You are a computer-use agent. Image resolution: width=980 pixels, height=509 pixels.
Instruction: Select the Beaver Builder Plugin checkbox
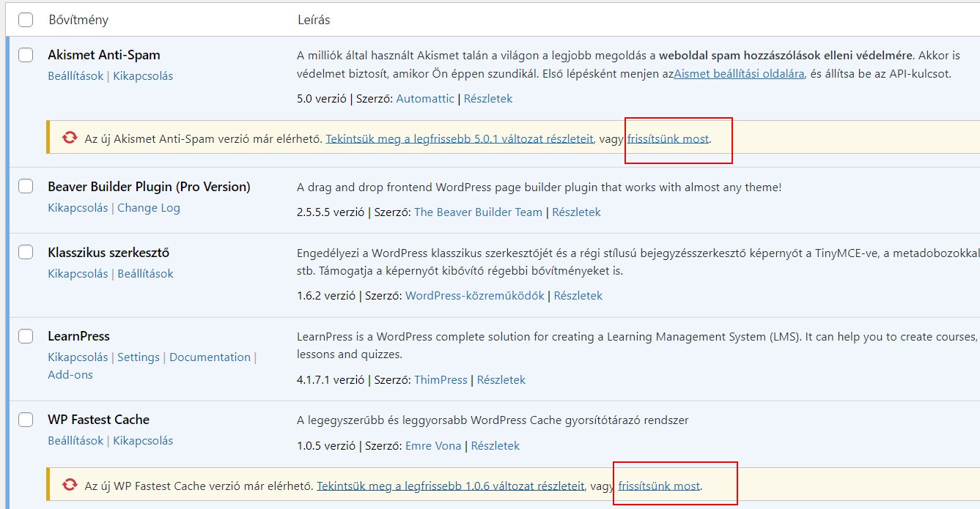(26, 187)
